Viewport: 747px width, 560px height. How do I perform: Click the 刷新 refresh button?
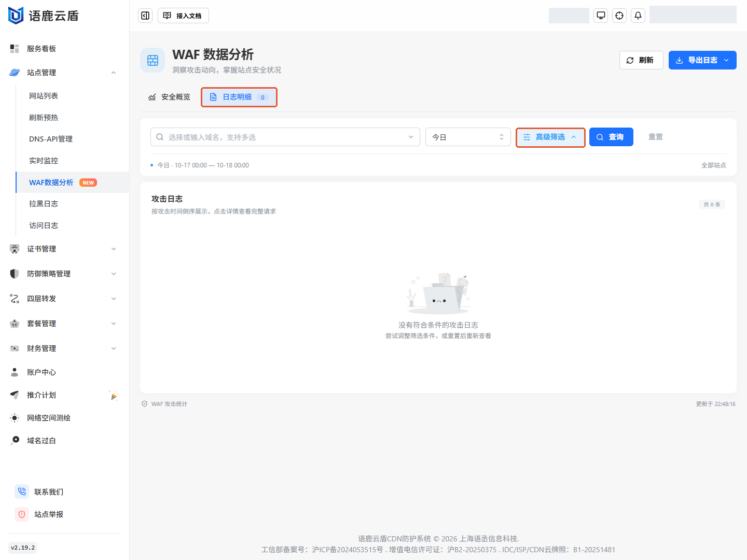[641, 60]
